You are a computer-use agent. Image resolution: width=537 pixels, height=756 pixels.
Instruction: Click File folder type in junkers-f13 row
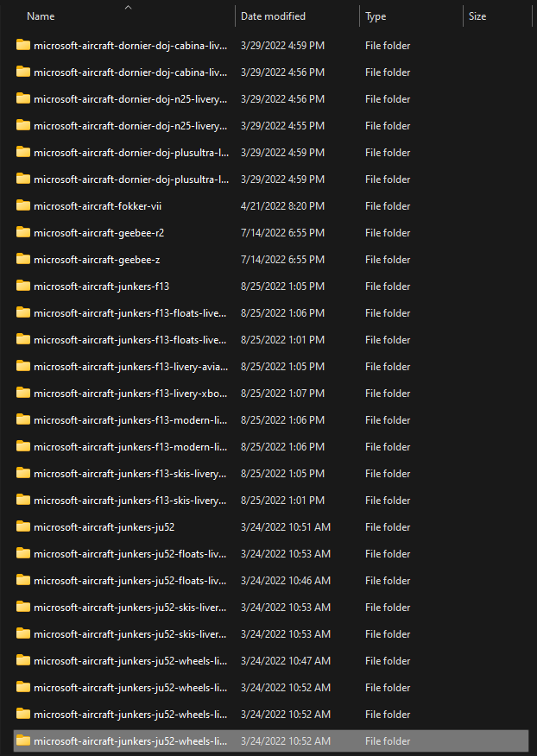(388, 286)
